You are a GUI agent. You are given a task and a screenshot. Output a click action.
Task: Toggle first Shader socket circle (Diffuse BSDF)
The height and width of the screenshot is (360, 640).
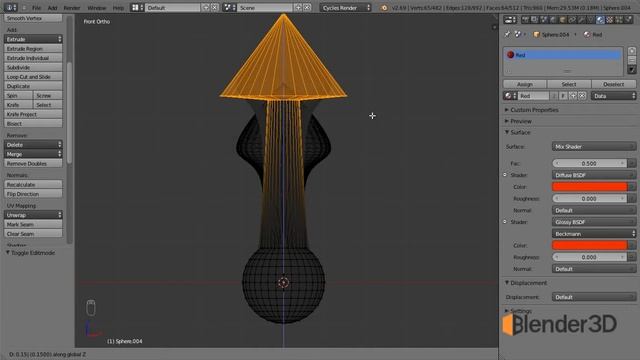click(505, 175)
